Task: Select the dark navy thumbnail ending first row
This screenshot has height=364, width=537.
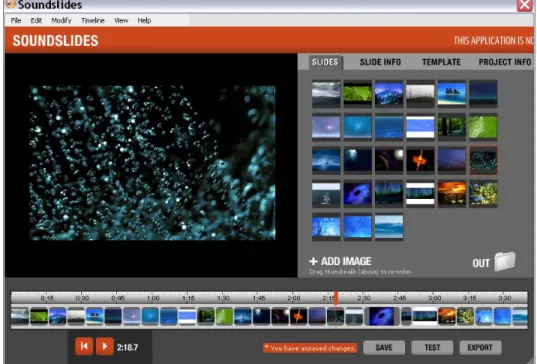Action: [483, 94]
